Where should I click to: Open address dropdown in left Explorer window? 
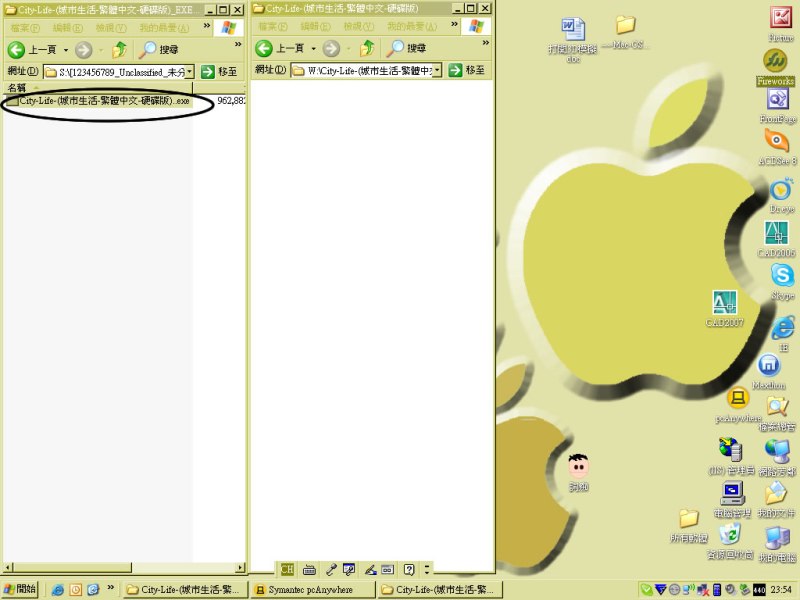tap(189, 71)
